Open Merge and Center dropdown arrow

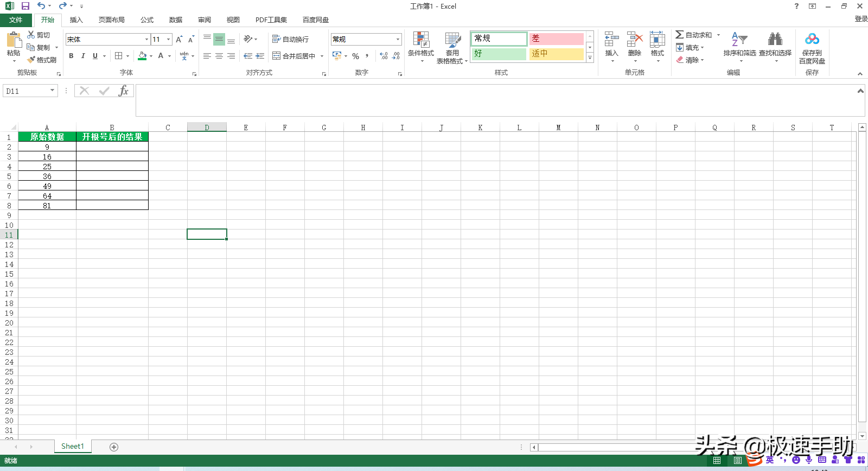coord(322,56)
